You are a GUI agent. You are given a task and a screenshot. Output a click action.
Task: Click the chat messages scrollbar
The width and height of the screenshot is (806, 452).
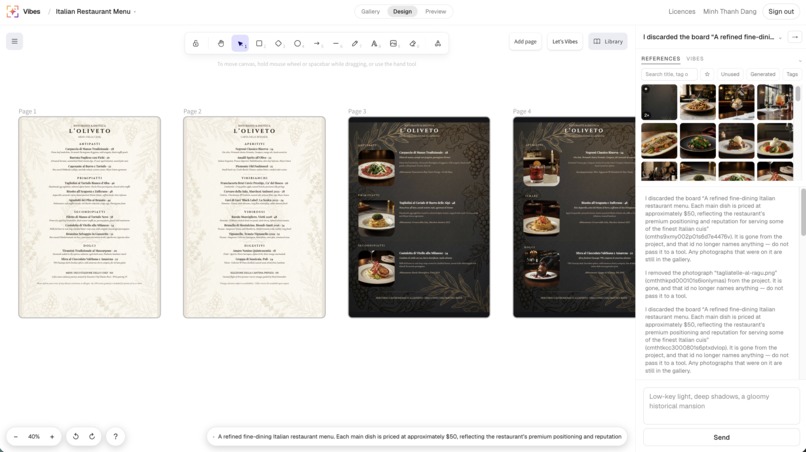(803, 212)
